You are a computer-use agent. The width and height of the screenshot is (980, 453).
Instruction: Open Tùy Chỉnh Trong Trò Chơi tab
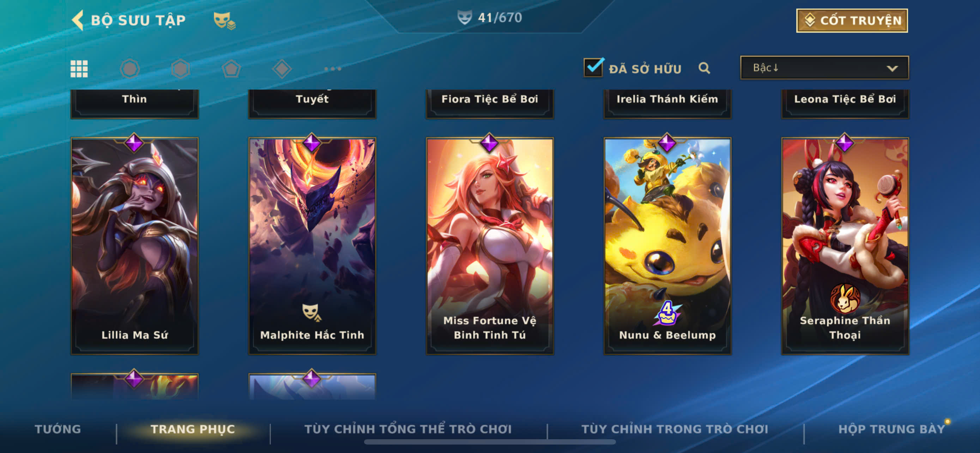point(674,429)
